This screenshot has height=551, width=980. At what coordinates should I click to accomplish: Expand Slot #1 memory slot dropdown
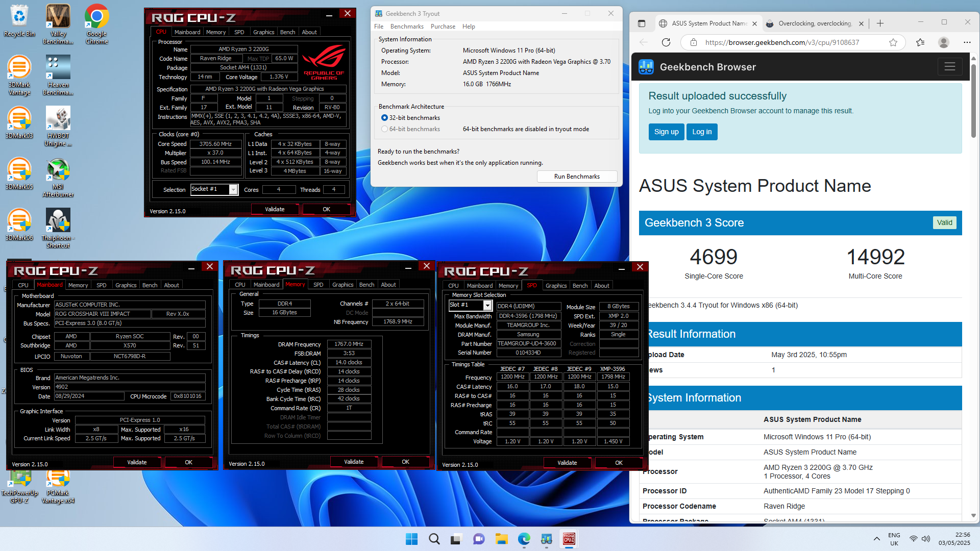(487, 305)
